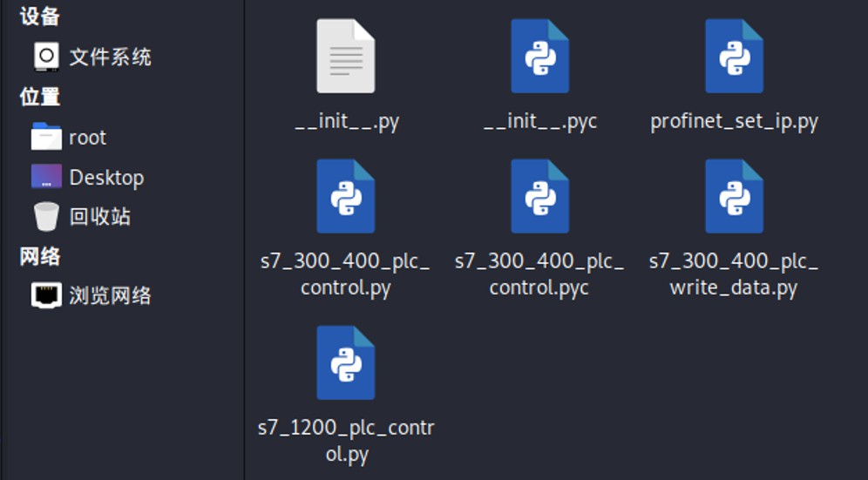The image size is (868, 480).
Task: Select the s7_1200_plc_control.py file icon
Action: [346, 362]
